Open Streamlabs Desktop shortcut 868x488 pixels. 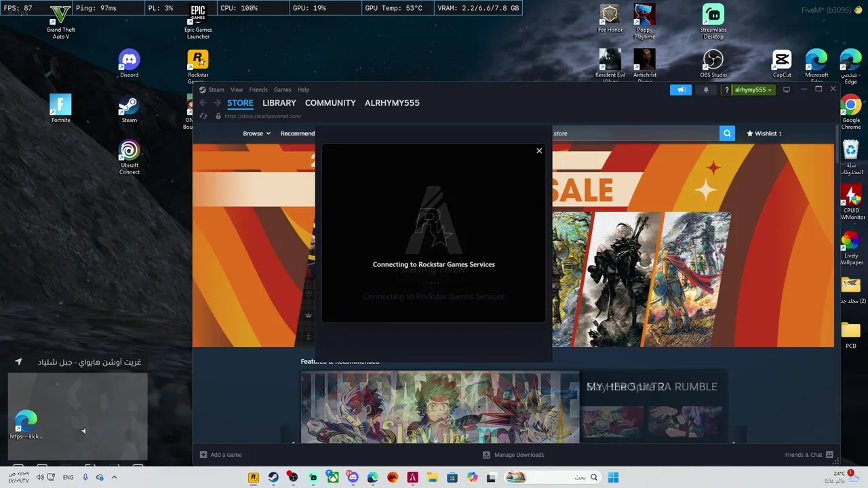coord(713,22)
